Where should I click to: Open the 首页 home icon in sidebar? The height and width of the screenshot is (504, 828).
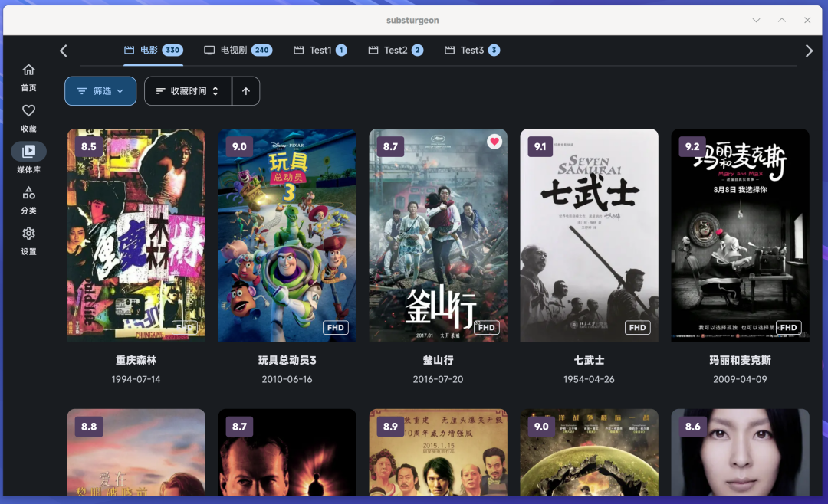pyautogui.click(x=28, y=69)
